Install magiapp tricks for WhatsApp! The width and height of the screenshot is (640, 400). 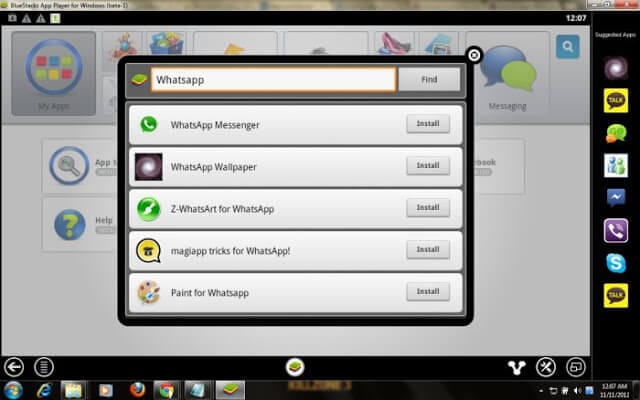pos(428,250)
